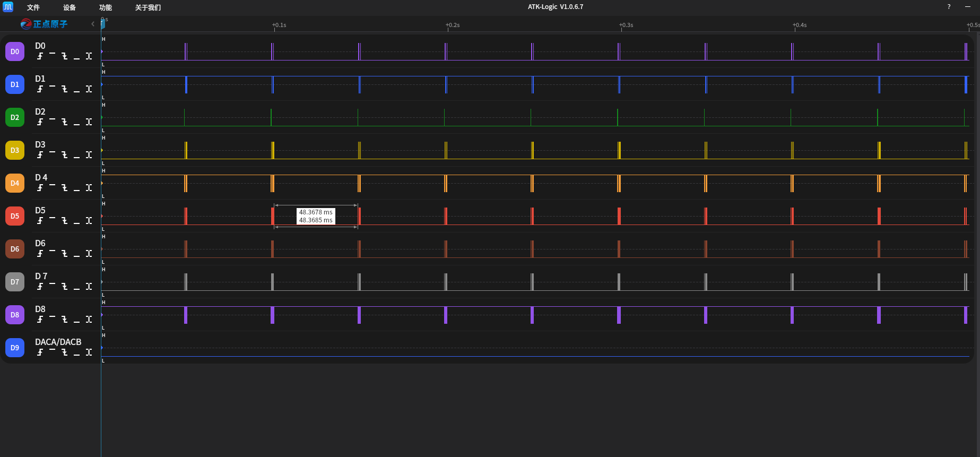This screenshot has width=980, height=457.
Task: Set rising edge trigger on D7
Action: [x=40, y=287]
